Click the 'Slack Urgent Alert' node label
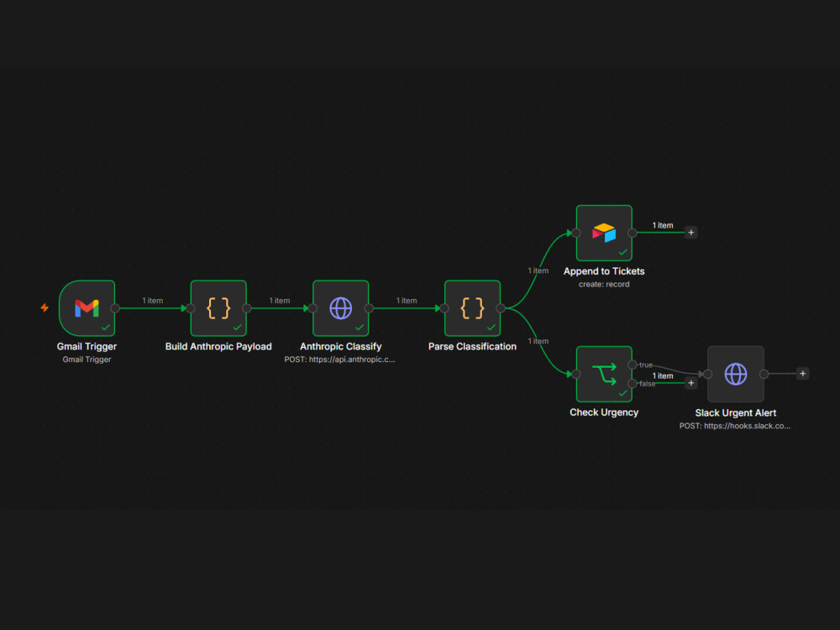The width and height of the screenshot is (840, 630). (x=736, y=413)
